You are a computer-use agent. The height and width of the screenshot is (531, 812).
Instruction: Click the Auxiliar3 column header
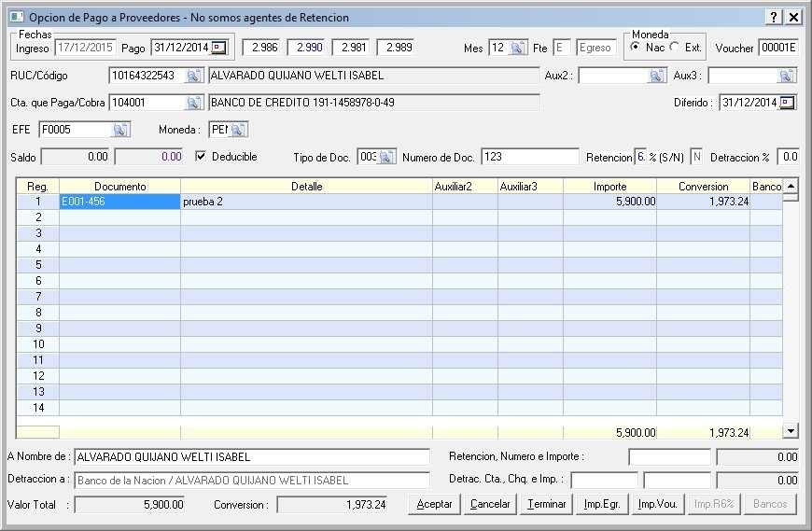[x=530, y=187]
